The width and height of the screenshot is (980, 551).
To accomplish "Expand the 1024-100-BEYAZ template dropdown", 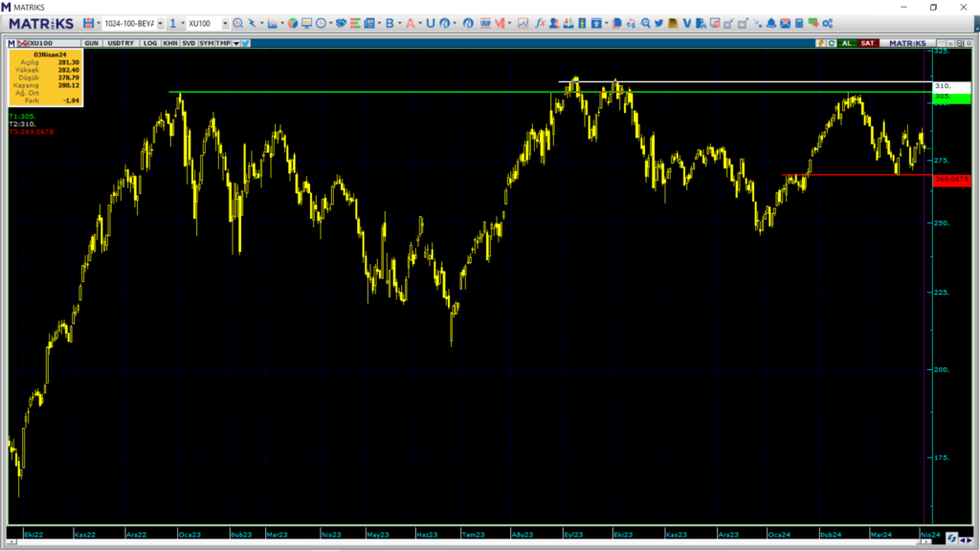I will 160,22.
